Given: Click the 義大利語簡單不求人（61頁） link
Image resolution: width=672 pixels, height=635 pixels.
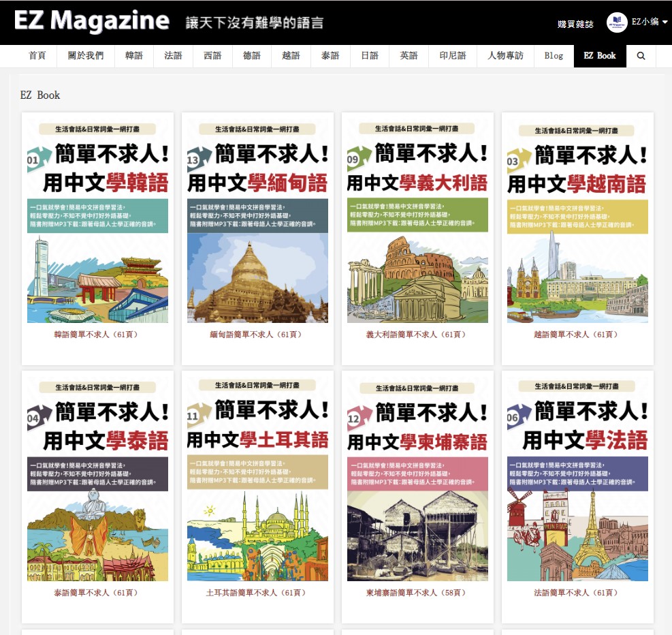Looking at the screenshot, I should (417, 335).
